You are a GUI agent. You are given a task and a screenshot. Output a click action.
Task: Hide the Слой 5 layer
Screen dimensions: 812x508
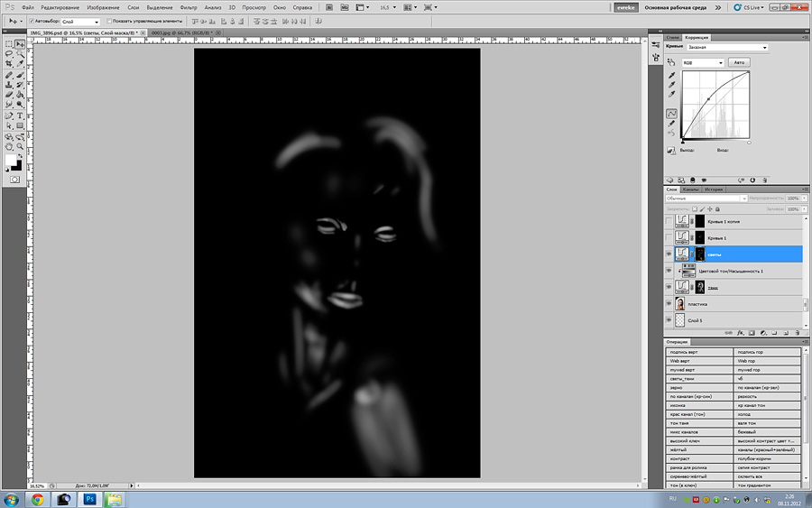[669, 320]
